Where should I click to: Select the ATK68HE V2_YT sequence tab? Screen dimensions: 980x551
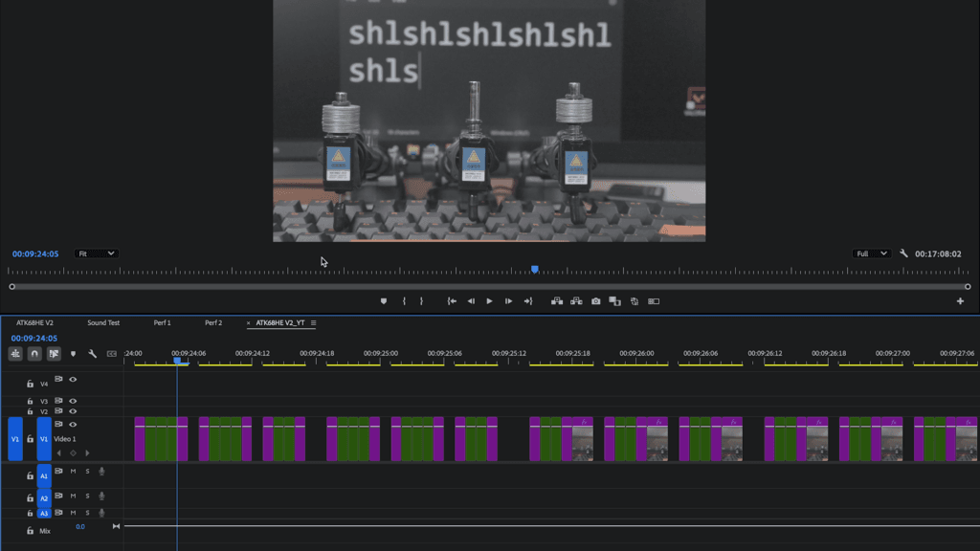pyautogui.click(x=280, y=323)
